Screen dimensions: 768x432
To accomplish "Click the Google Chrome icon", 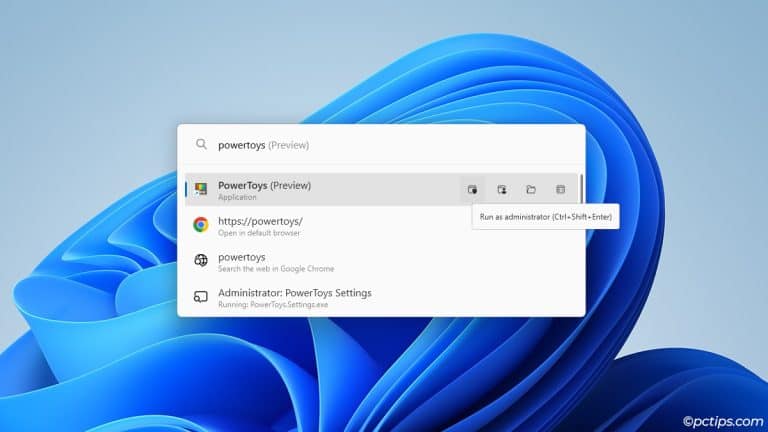I will [201, 225].
